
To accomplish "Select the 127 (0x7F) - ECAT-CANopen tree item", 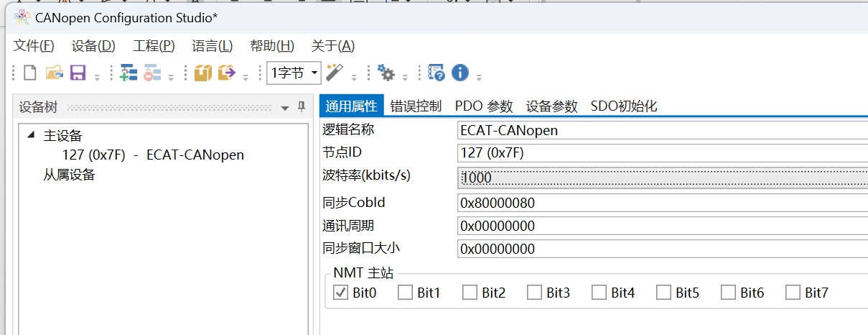I will pyautogui.click(x=153, y=155).
